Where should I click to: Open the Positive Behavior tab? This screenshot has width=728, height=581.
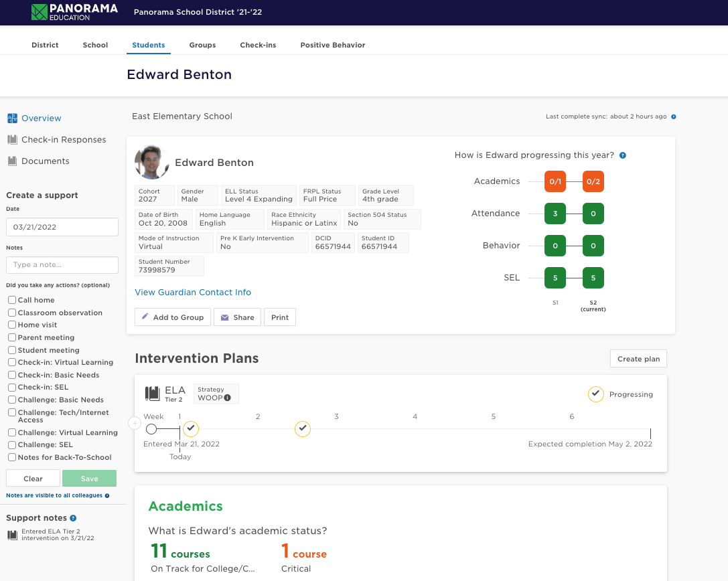pos(332,45)
